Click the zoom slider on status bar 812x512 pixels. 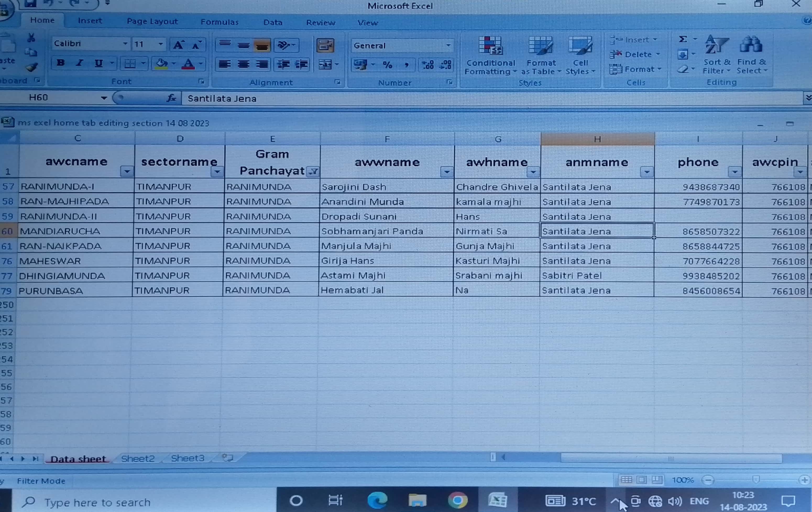(756, 480)
